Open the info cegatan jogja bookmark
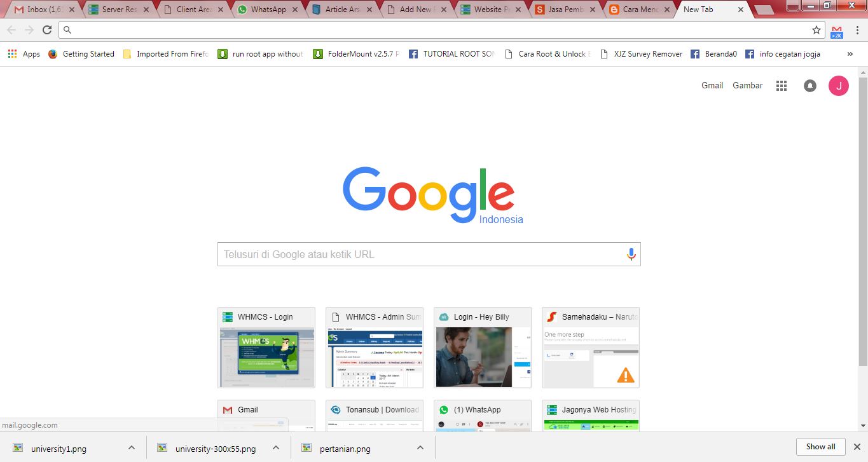The height and width of the screenshot is (462, 868). pyautogui.click(x=783, y=54)
